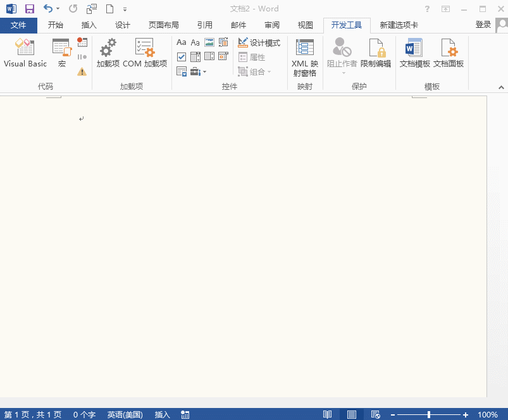Switch to Print Layout view

click(x=352, y=414)
